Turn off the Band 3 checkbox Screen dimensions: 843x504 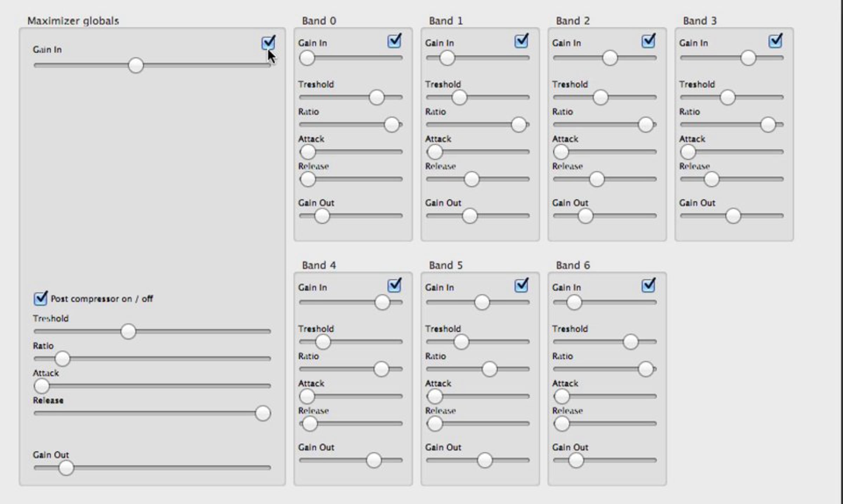(775, 41)
